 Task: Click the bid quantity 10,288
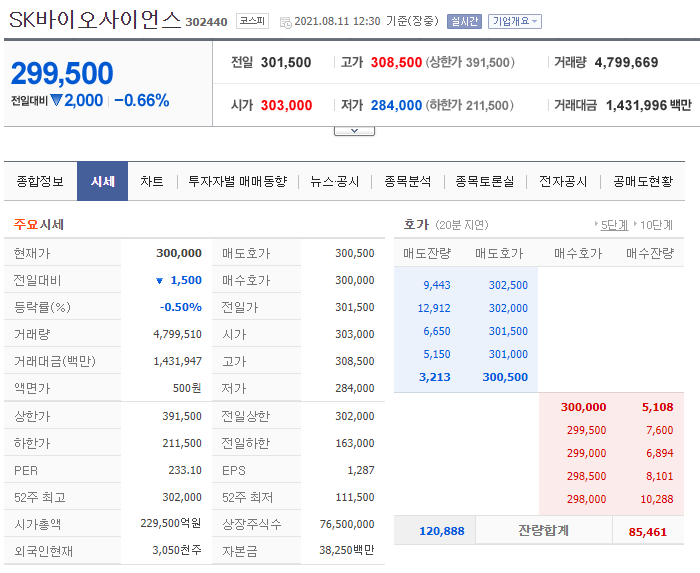[657, 499]
